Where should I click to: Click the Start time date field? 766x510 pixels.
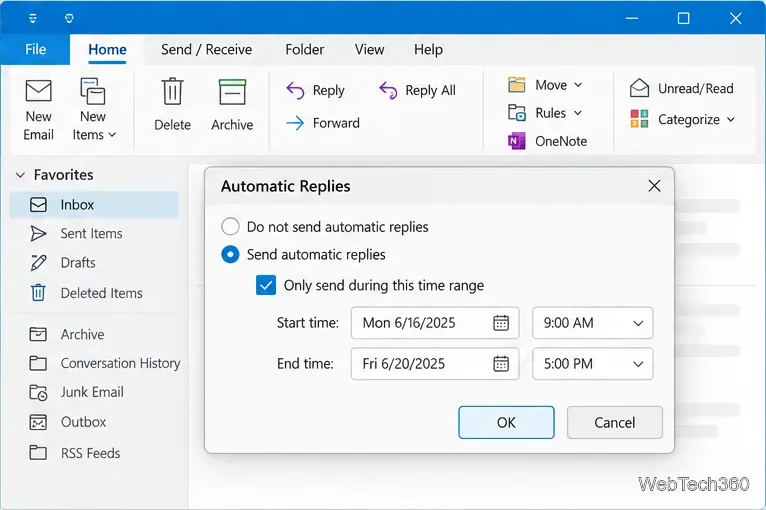[x=435, y=323]
